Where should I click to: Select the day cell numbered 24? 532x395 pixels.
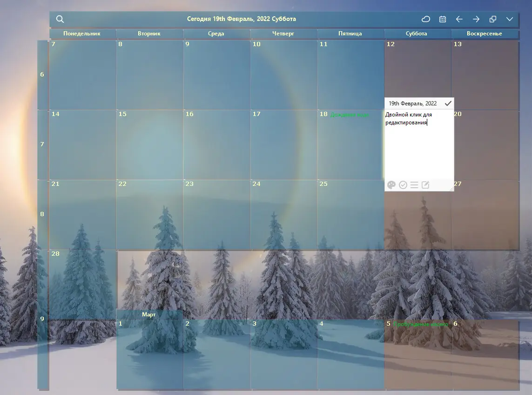tap(283, 215)
